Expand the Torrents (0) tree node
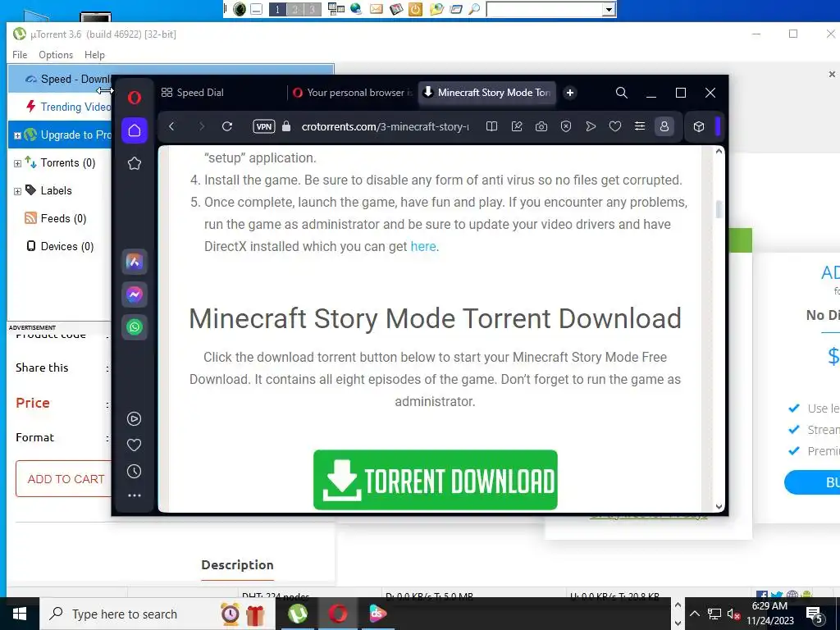This screenshot has height=630, width=840. pyautogui.click(x=17, y=163)
